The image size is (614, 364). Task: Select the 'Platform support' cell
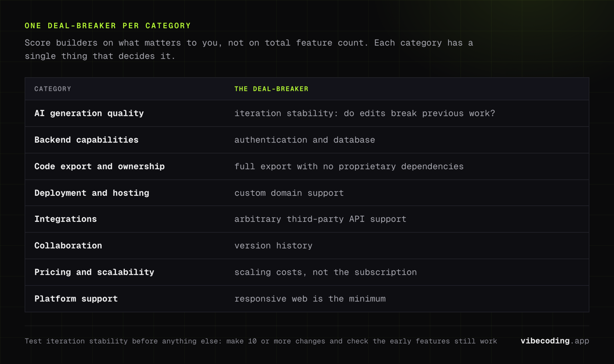(76, 299)
